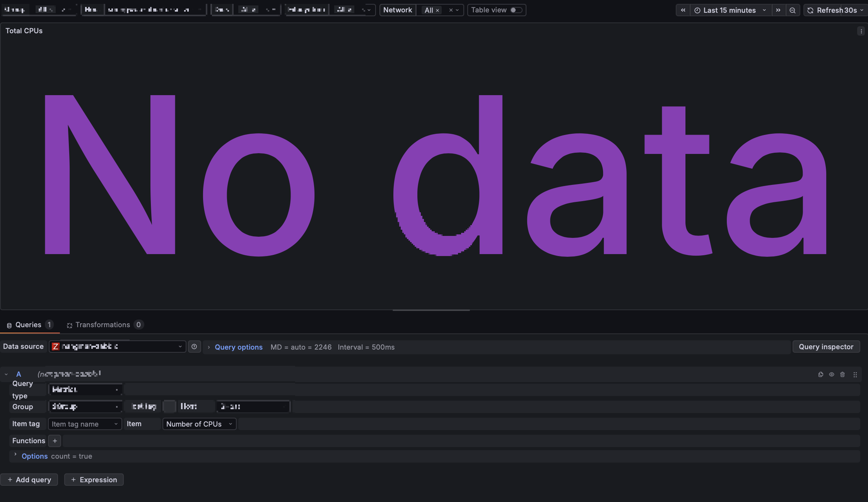Click the Functions label

[29, 441]
